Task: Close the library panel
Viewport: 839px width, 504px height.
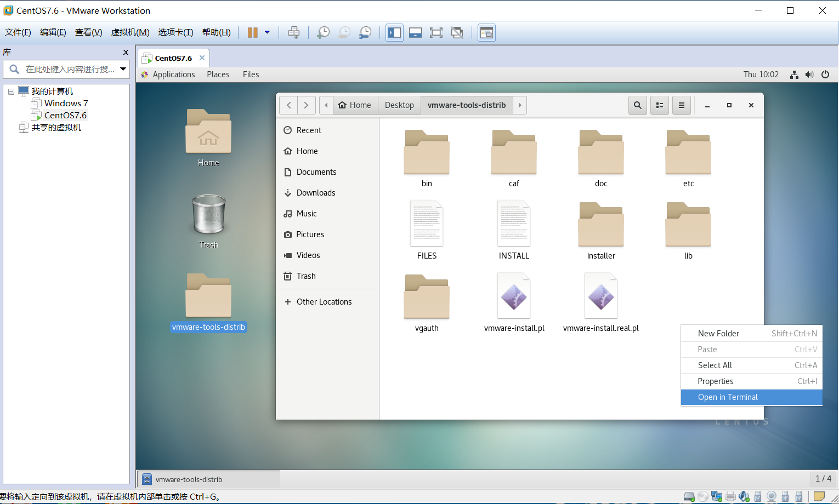Action: [126, 52]
